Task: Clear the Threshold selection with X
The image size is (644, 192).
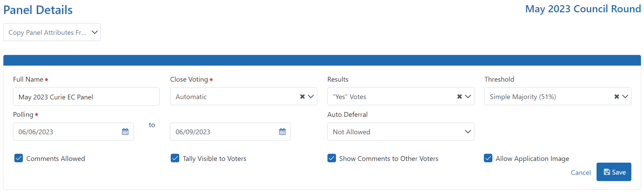Action: [616, 97]
